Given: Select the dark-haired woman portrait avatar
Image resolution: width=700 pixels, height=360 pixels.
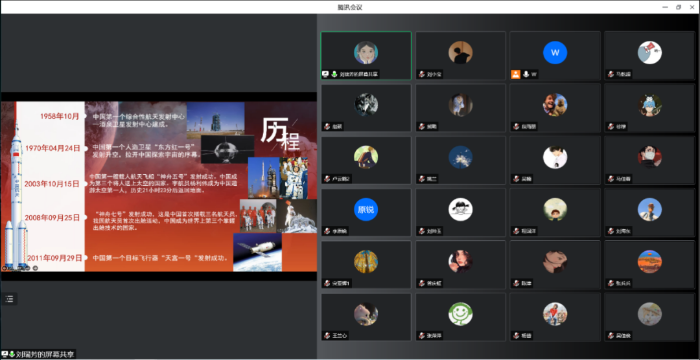Looking at the screenshot, I should [x=460, y=262].
